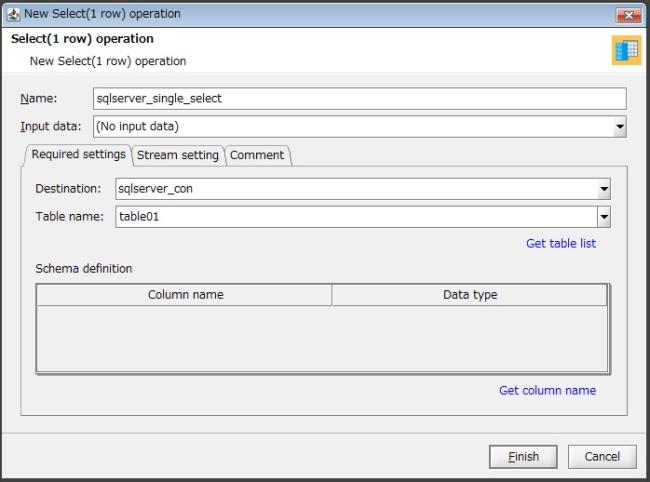
Task: Click the Column name header
Action: 185,295
